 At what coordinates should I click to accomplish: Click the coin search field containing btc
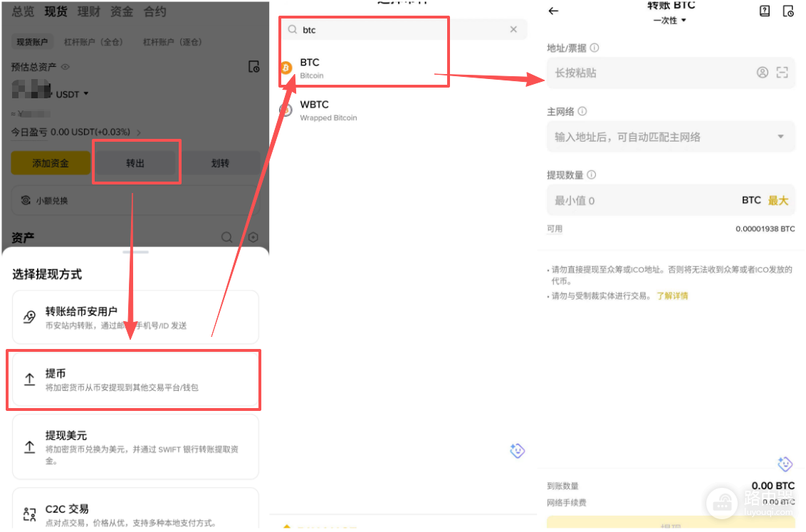coord(404,30)
